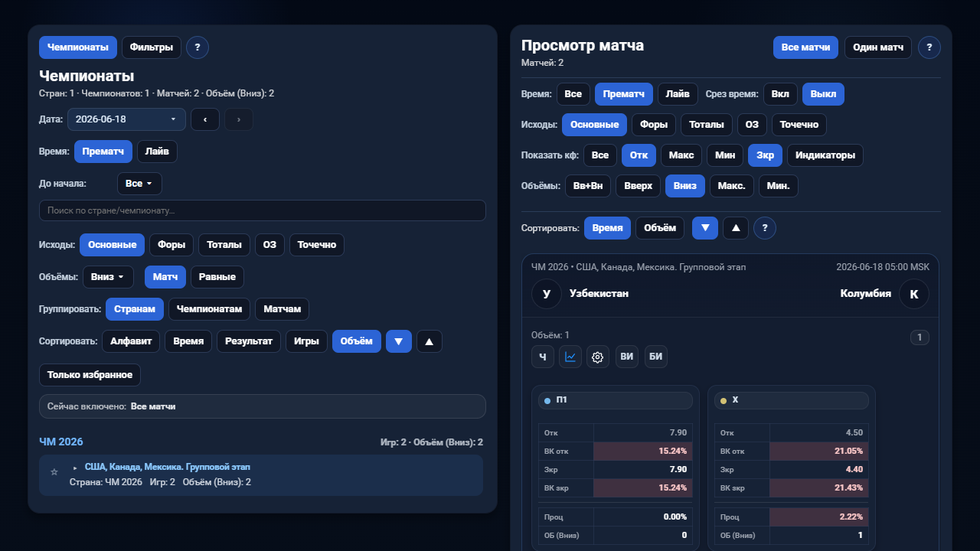Click the country/championship search field

pos(263,210)
